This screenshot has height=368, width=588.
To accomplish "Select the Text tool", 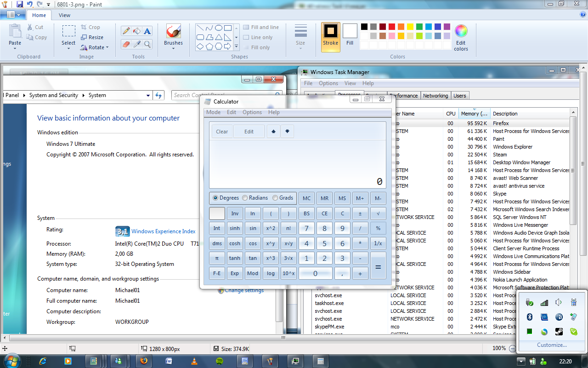I will point(147,31).
